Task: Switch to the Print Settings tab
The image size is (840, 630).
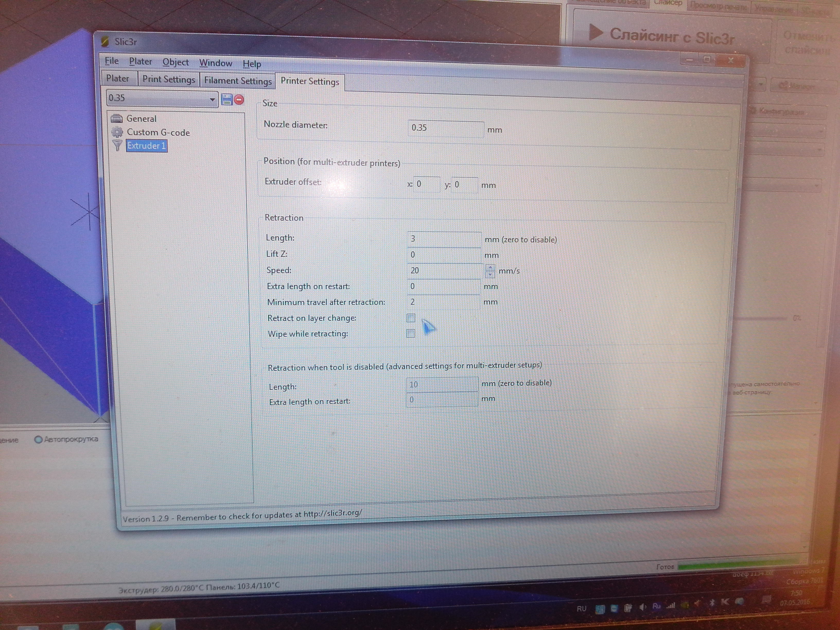Action: click(x=169, y=79)
